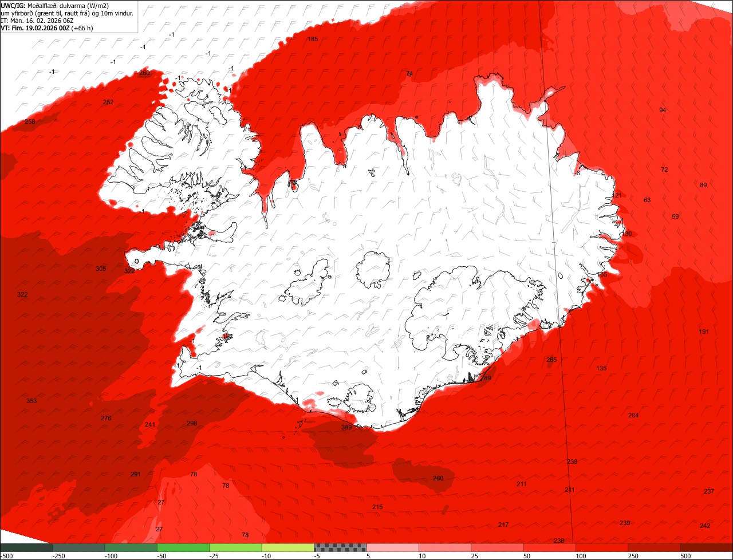
Task: Select the light green -25 to -10 swatch
Action: (x=235, y=547)
